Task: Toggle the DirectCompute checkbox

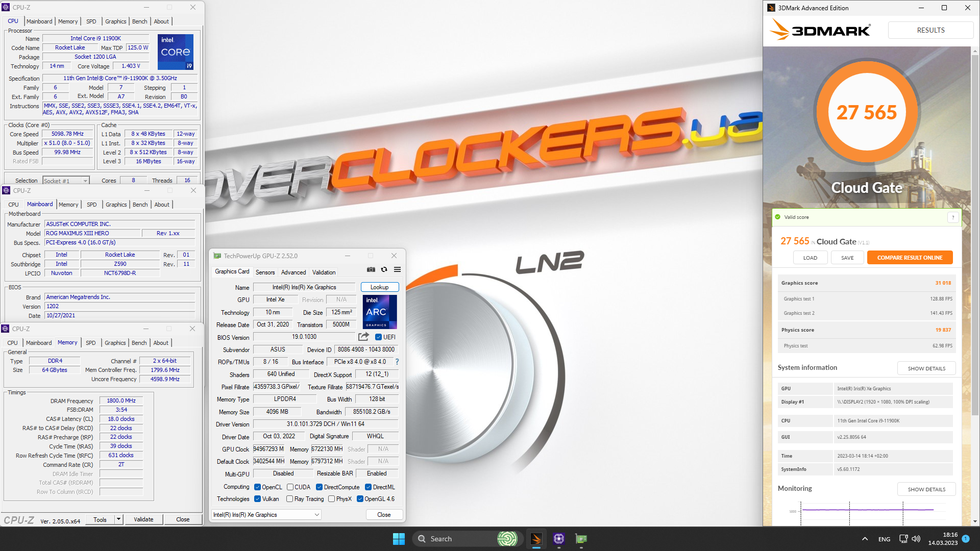Action: coord(319,487)
